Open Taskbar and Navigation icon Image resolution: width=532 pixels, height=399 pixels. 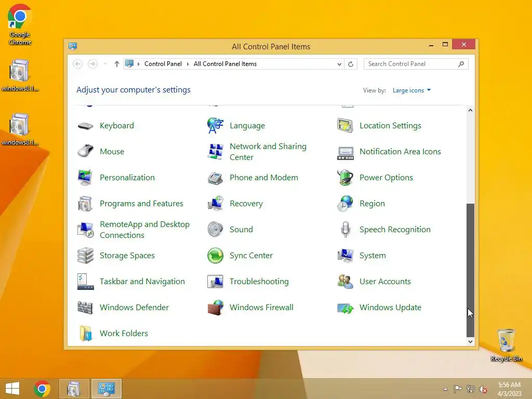(x=86, y=282)
